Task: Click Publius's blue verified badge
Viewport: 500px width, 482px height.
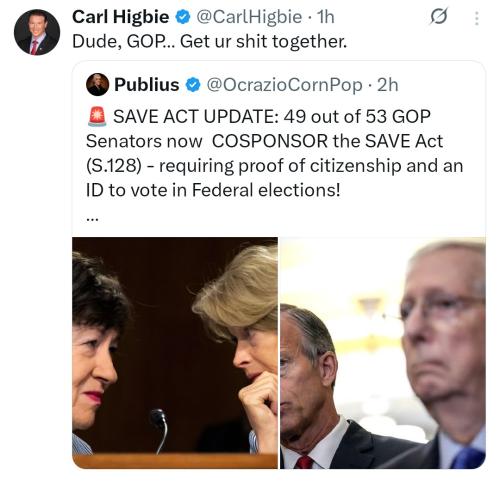Action: [193, 85]
